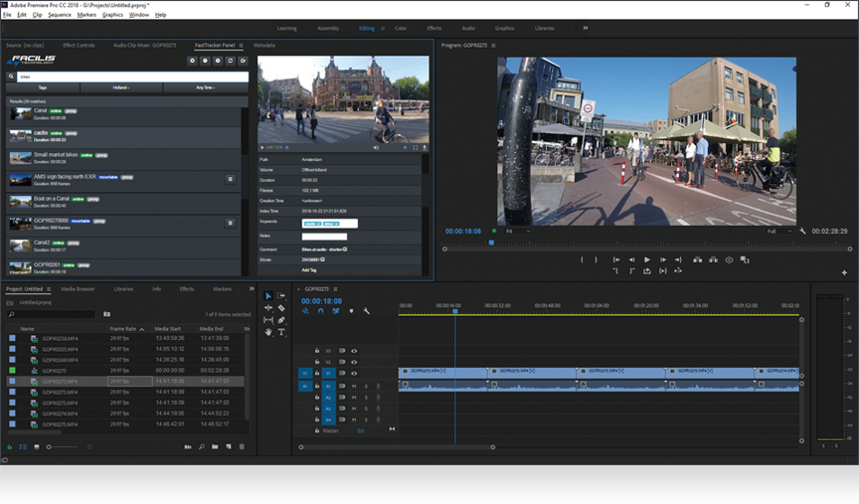
Task: Open Program monitor settings wrench
Action: pos(802,232)
